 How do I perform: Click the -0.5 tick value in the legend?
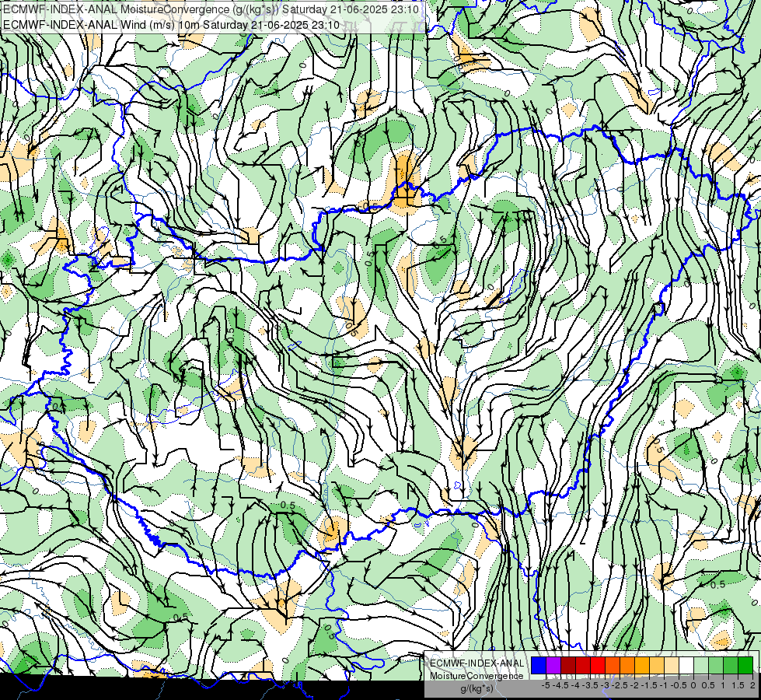click(x=679, y=685)
